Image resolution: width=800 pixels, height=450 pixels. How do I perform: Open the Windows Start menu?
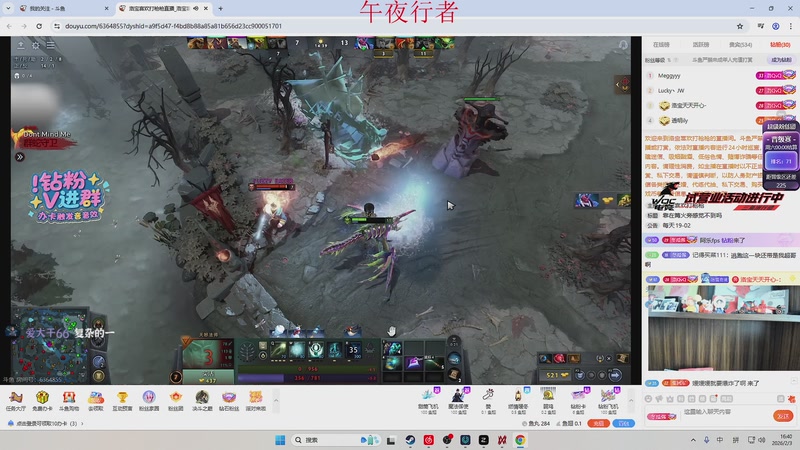pyautogui.click(x=280, y=440)
